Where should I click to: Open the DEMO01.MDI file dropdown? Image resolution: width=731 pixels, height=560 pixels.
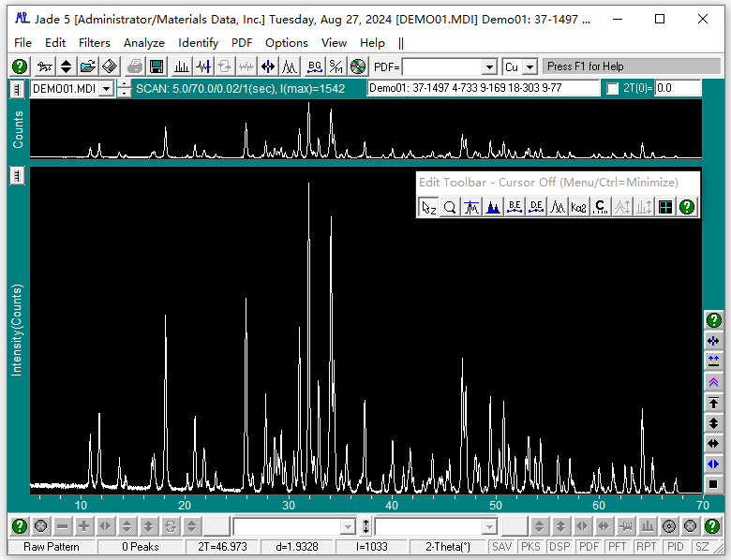tap(105, 89)
